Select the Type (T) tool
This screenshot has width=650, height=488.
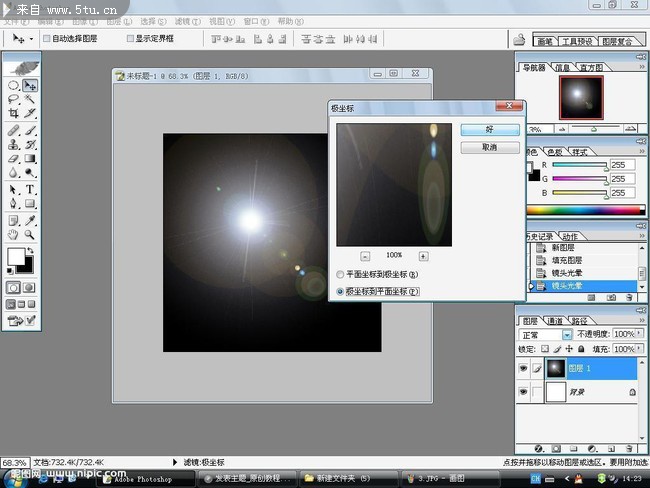pyautogui.click(x=31, y=189)
